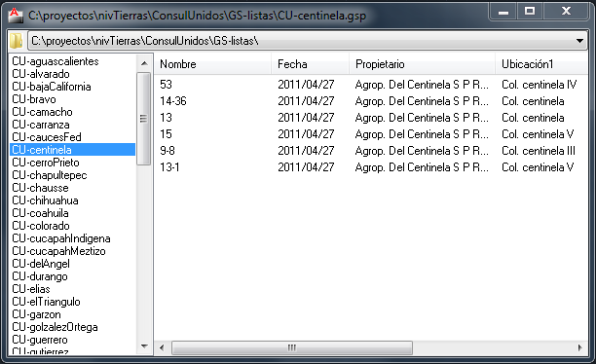The height and width of the screenshot is (364, 596).
Task: Select CU-cerroPrieto in the file list
Action: coord(72,163)
